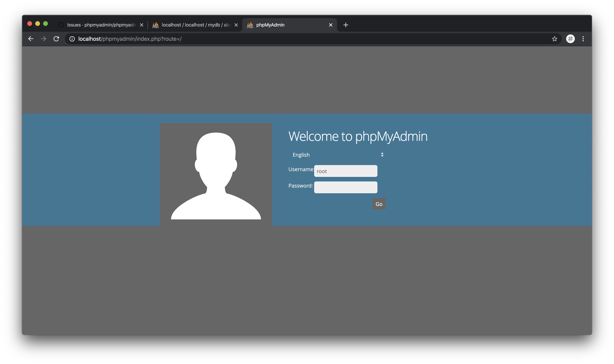Click the Password label
Image resolution: width=614 pixels, height=364 pixels.
click(301, 186)
